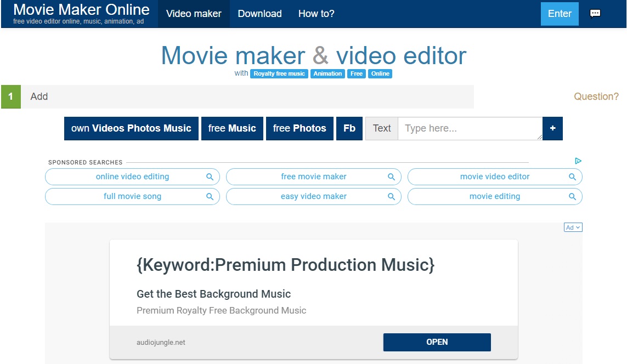Open the Ad options dropdown
The width and height of the screenshot is (627, 364).
pyautogui.click(x=573, y=227)
